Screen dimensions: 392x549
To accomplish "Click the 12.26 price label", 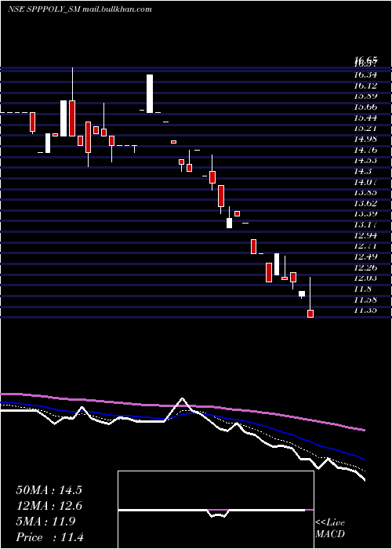I will (x=365, y=267).
